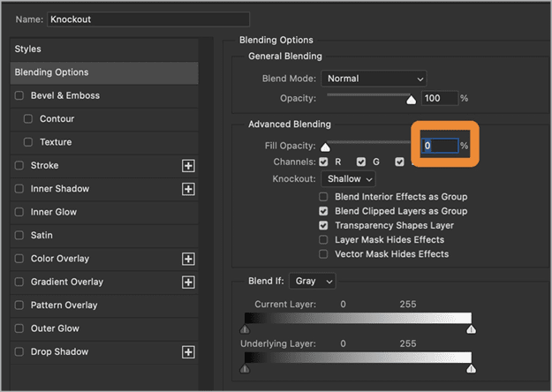The height and width of the screenshot is (392, 552).
Task: Open the Blend Mode dropdown
Action: (x=374, y=79)
